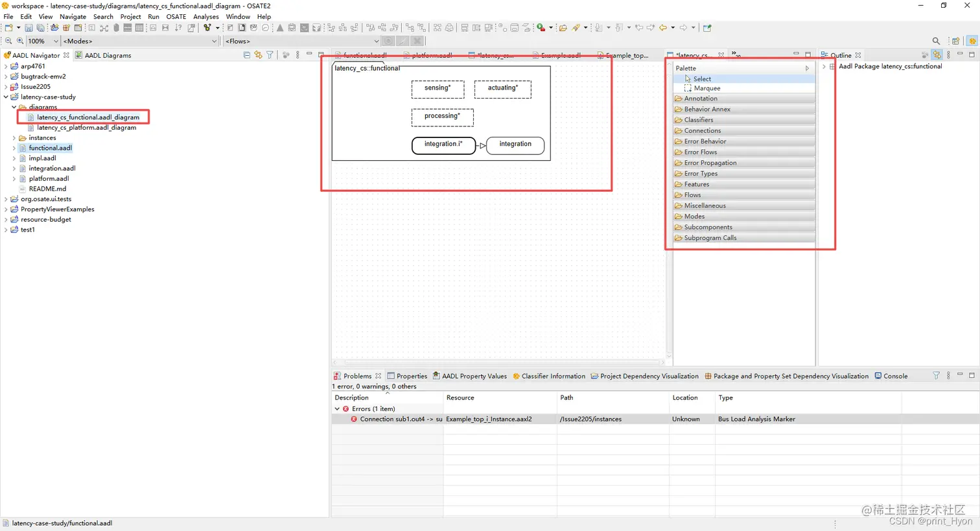Screen dimensions: 980x531
Task: Open the Analyses menu
Action: (206, 16)
